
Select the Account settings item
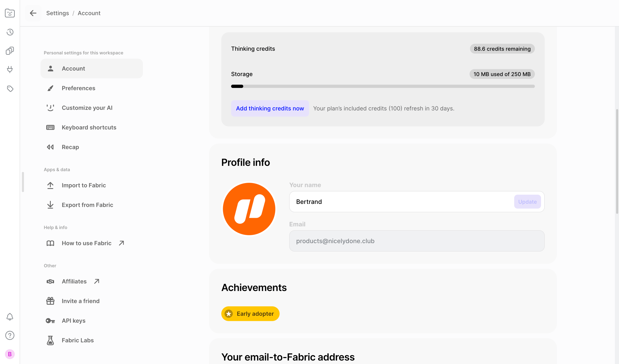[x=92, y=69]
